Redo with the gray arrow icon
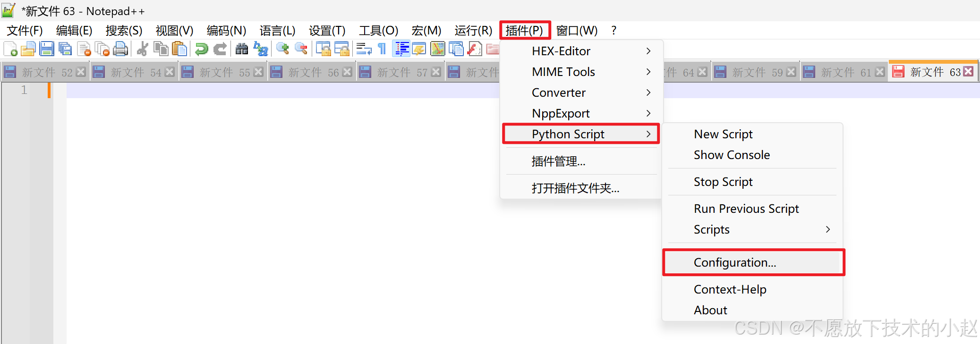This screenshot has width=980, height=344. [x=220, y=49]
